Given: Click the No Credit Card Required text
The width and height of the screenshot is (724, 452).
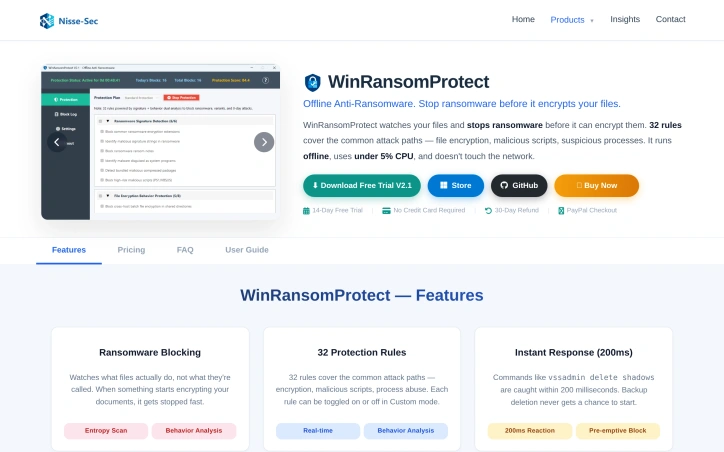Looking at the screenshot, I should [429, 211].
